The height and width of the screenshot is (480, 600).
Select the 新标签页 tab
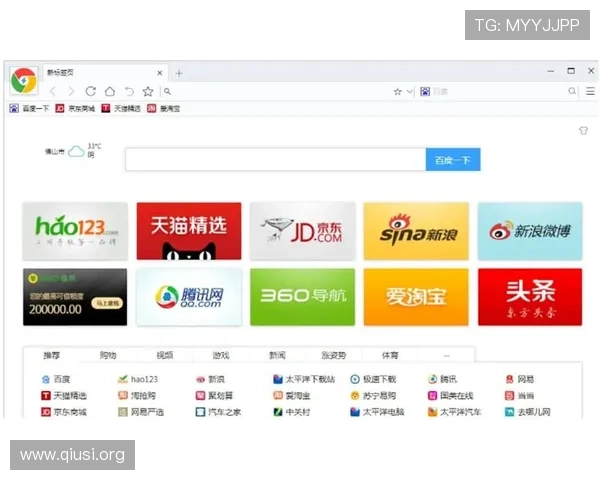point(105,73)
